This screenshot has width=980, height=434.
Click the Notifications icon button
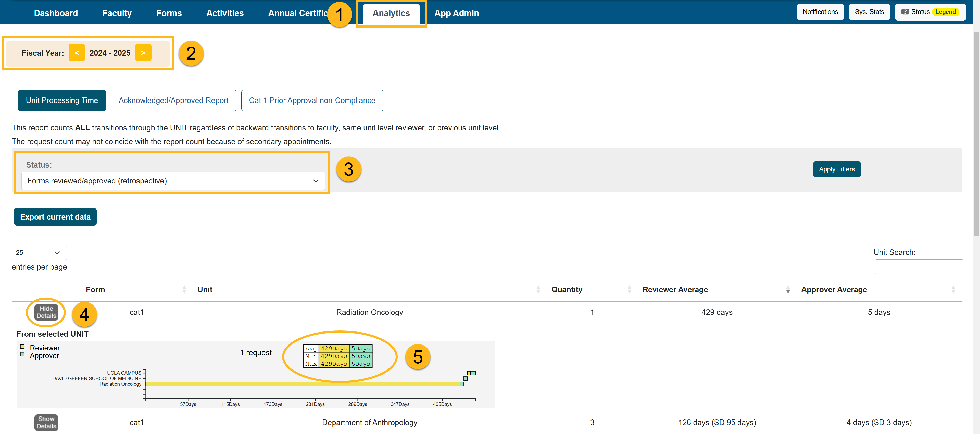pos(819,12)
